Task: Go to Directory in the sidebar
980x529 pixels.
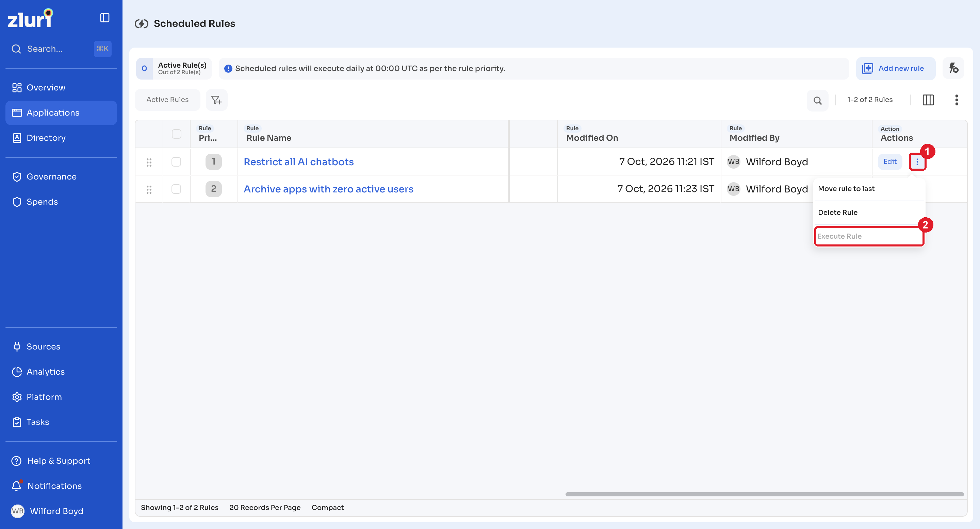Action: 61,138
